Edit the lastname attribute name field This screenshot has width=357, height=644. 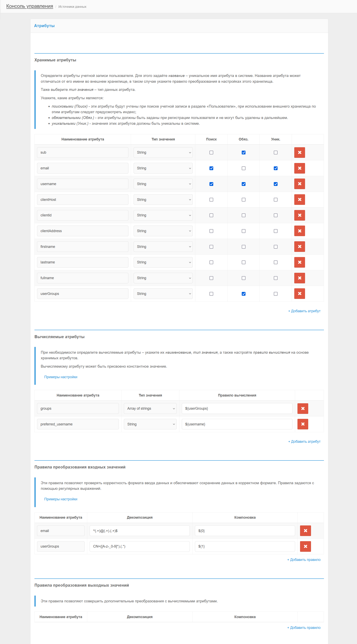(x=83, y=262)
